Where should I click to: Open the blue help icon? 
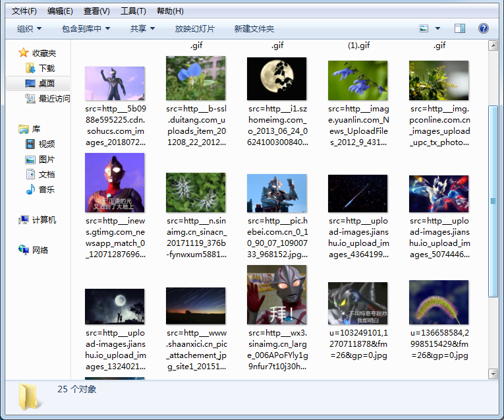(x=483, y=28)
